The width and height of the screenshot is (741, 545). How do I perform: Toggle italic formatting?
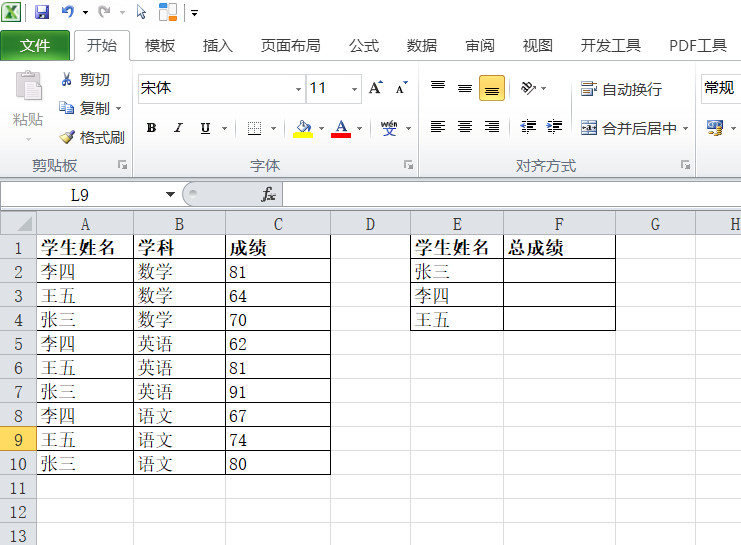coord(178,128)
